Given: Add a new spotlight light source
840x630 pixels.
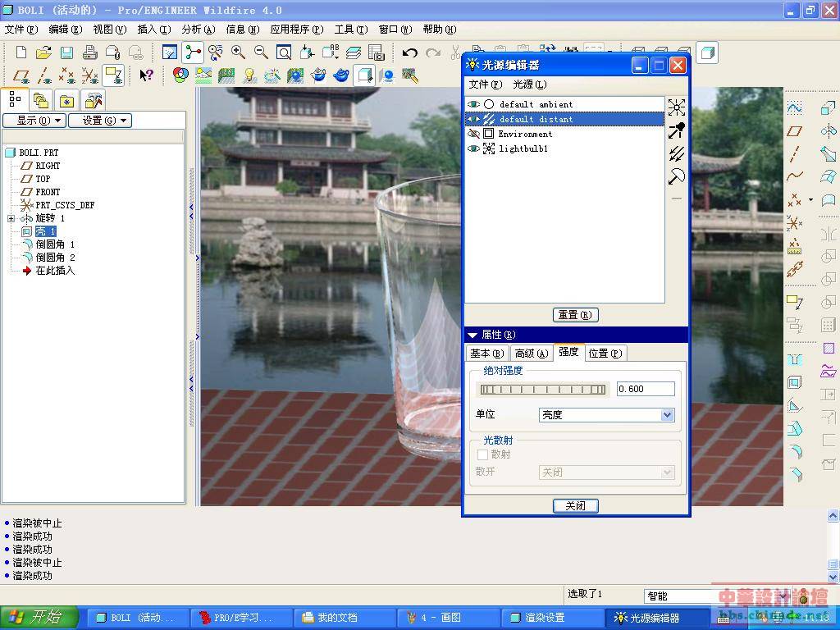Looking at the screenshot, I should click(x=676, y=130).
